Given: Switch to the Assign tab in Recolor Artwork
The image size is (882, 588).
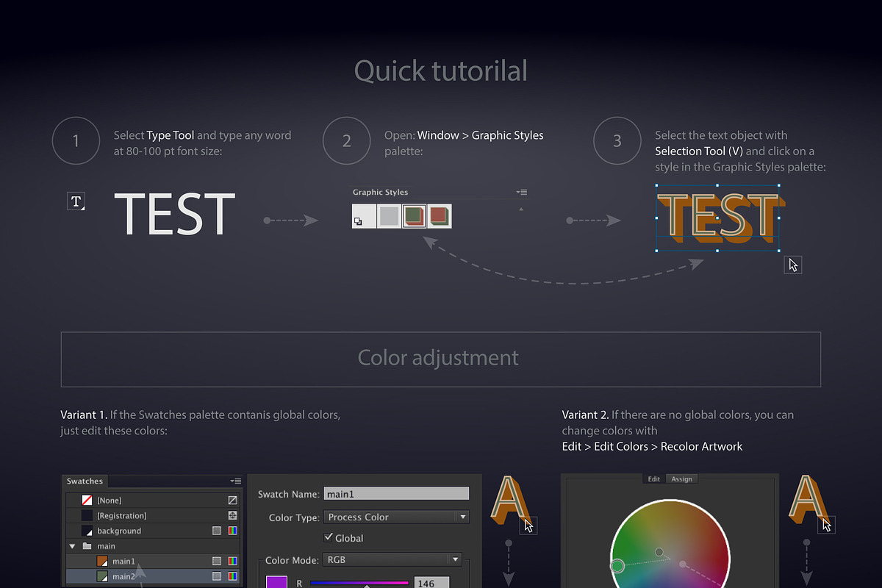Looking at the screenshot, I should coord(681,479).
